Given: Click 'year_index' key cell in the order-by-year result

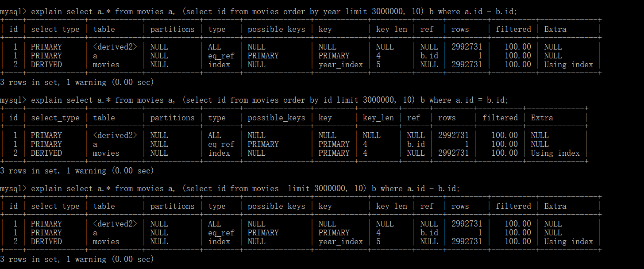Looking at the screenshot, I should pos(341,65).
